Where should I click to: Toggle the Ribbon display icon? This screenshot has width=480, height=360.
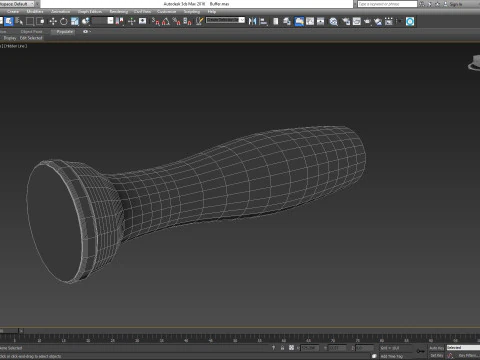coord(299,21)
